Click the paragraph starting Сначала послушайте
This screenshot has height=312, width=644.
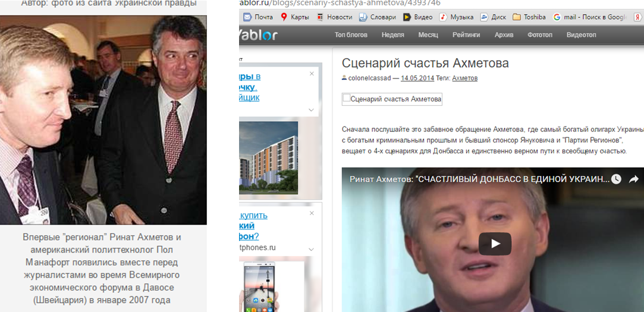coord(492,140)
